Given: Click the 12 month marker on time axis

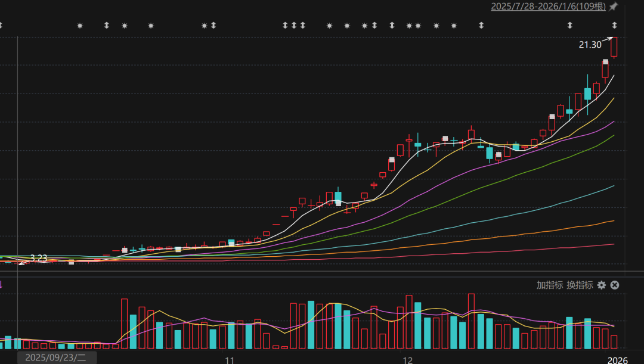Looking at the screenshot, I should tap(408, 360).
